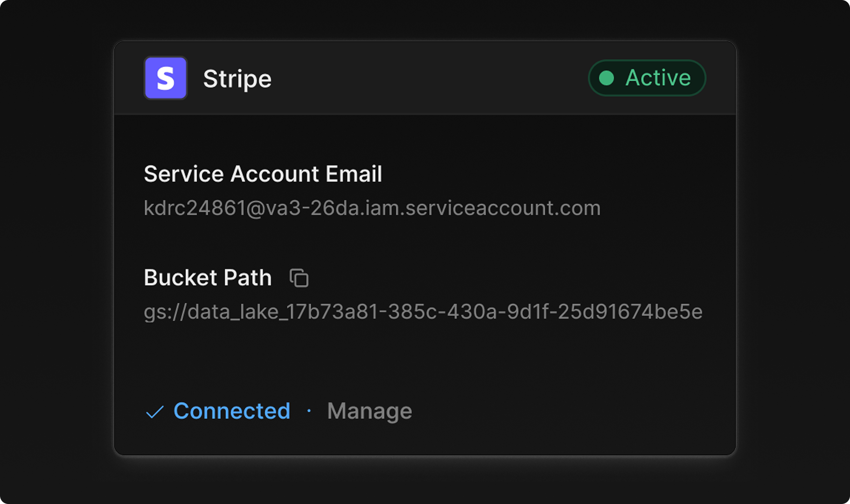Click the green status dot in Active badge
The height and width of the screenshot is (504, 850).
point(606,78)
